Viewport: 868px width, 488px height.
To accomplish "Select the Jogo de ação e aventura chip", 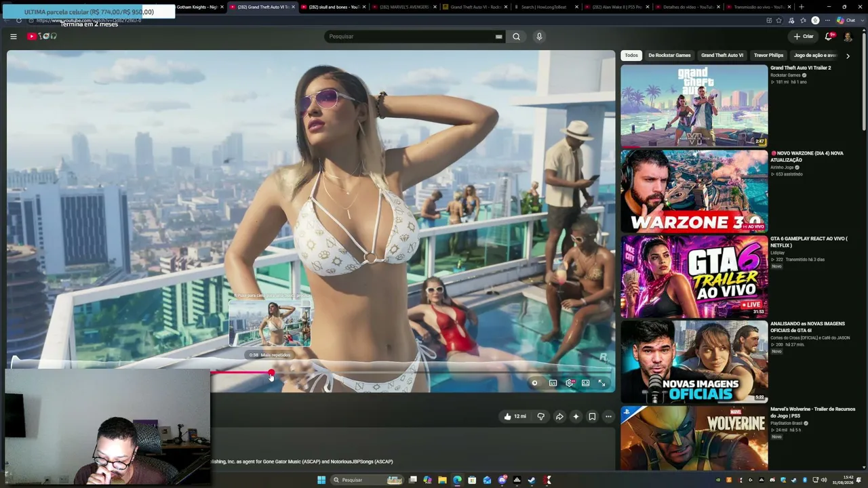I will pos(815,56).
